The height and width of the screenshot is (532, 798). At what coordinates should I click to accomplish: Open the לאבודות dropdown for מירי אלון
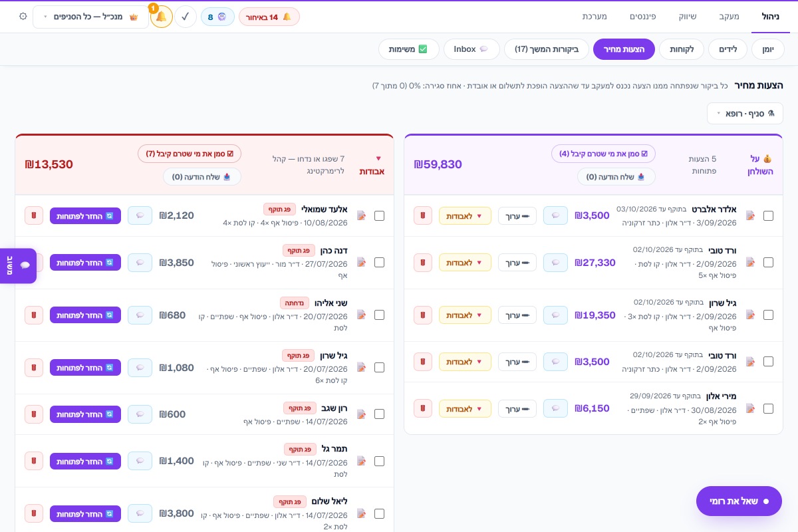coord(465,408)
